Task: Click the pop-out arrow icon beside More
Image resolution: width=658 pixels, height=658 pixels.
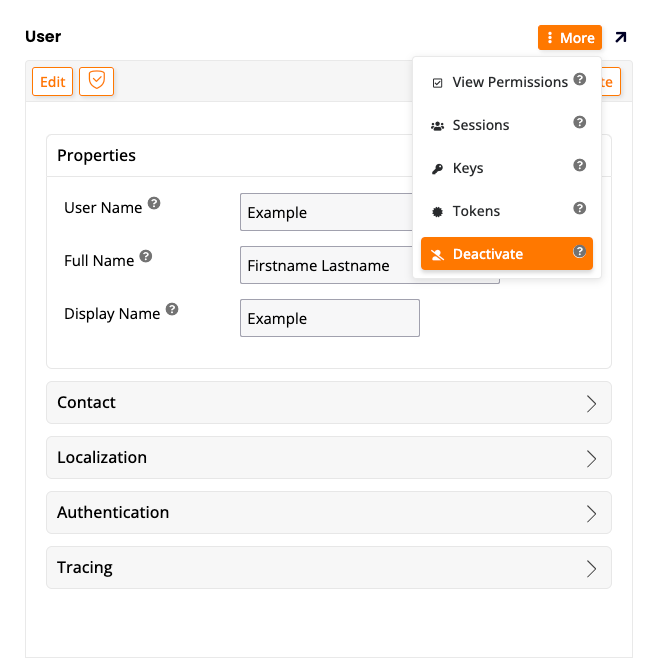Action: [x=621, y=38]
